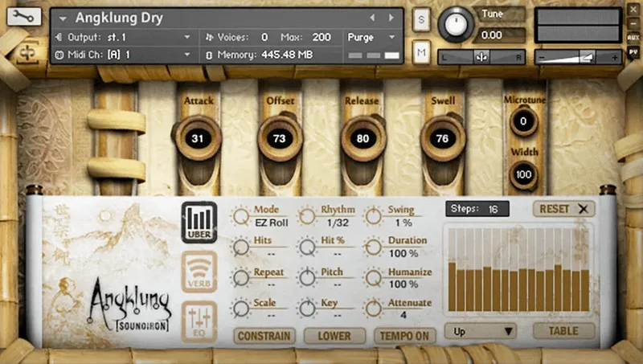Toggle the AUX sends button
The height and width of the screenshot is (364, 643).
coord(633,38)
